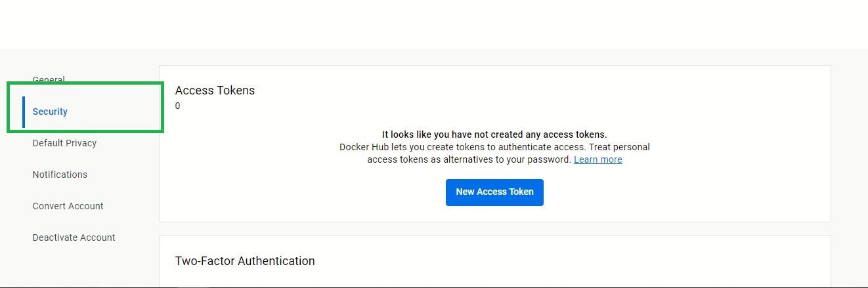This screenshot has height=288, width=868.
Task: Click the Access Tokens heading
Action: pyautogui.click(x=215, y=91)
